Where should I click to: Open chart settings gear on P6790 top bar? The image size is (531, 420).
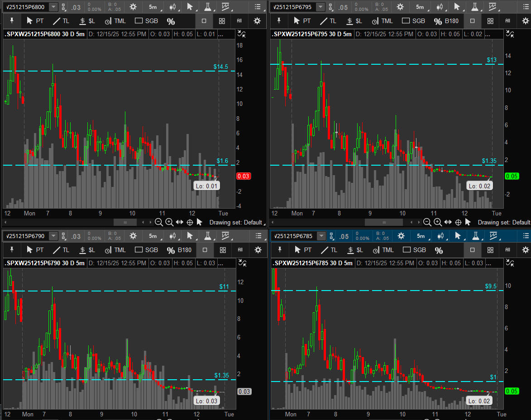pyautogui.click(x=133, y=236)
